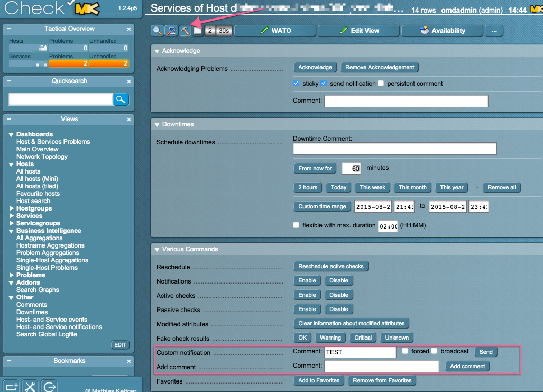Click the add snapin icon at sidebar bottom
543x392 pixels.
12,386
